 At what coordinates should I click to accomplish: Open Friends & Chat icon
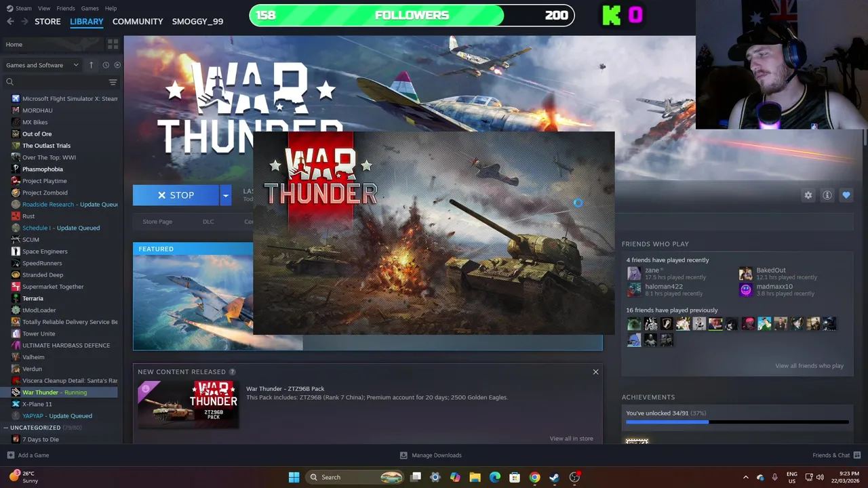pyautogui.click(x=857, y=455)
